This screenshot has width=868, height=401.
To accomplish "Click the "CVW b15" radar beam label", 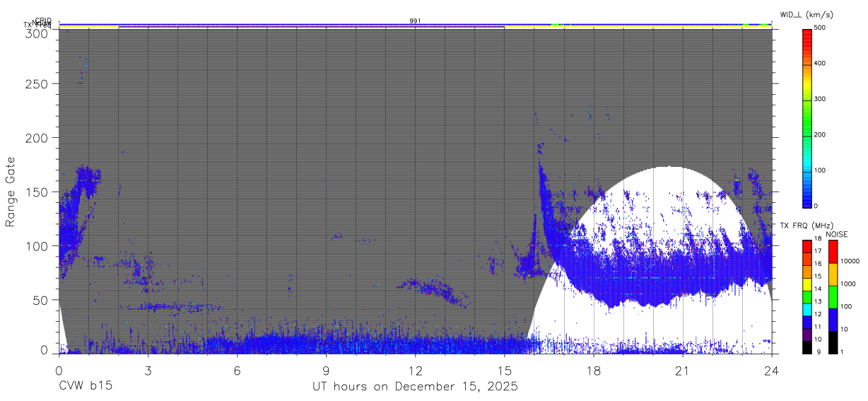I will (x=86, y=387).
